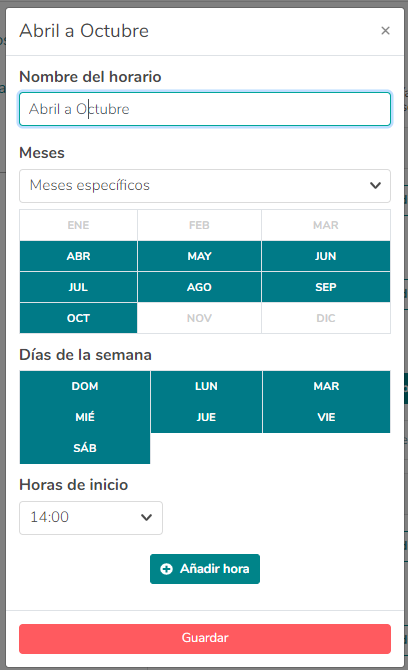Focus the Nombre del horario text field
408x670 pixels.
[x=205, y=109]
